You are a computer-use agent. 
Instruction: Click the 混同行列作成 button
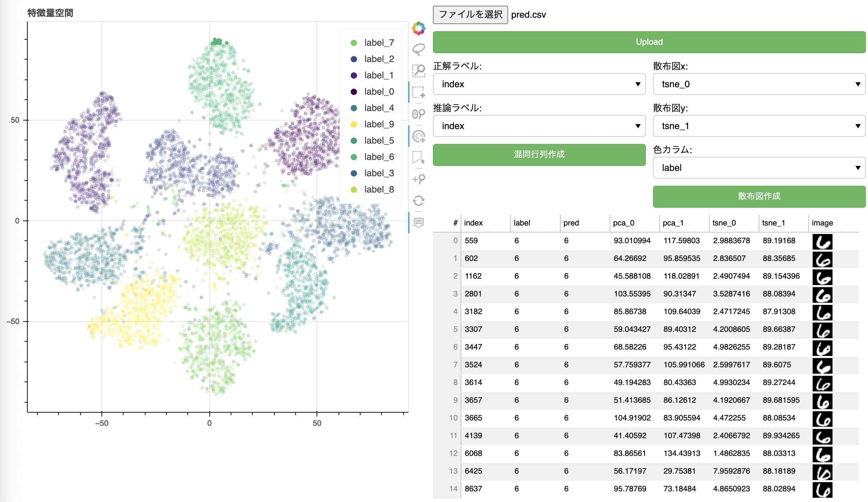pos(539,155)
